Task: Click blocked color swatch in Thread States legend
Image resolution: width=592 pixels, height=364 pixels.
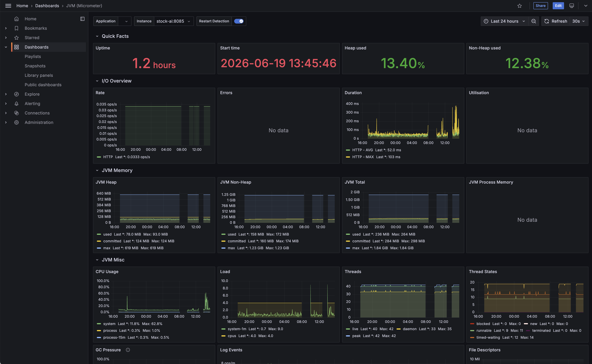Action: pos(472,324)
